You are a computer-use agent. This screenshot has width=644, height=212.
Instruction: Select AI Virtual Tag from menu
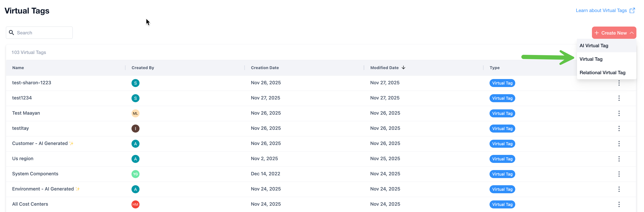pos(593,46)
